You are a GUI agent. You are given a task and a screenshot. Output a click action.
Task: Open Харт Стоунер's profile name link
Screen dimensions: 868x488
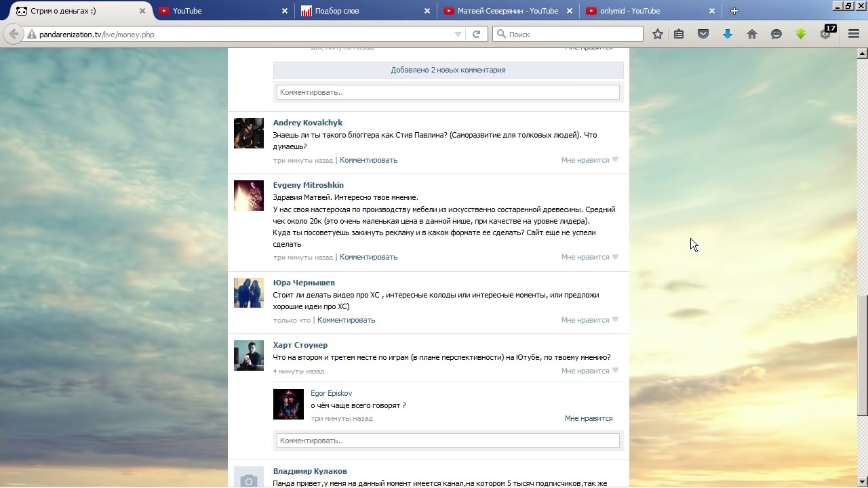tap(300, 345)
